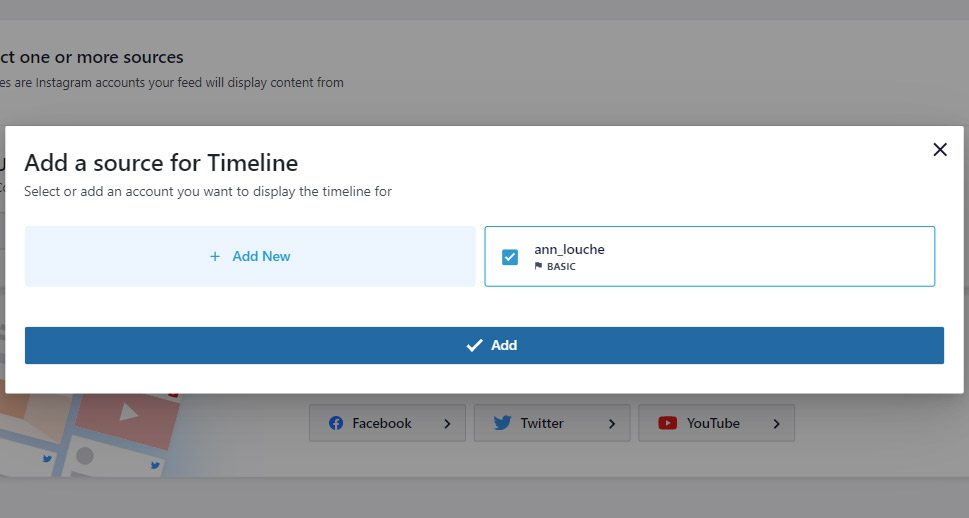Image resolution: width=969 pixels, height=518 pixels.
Task: Click the checkmark icon on Add button
Action: click(474, 346)
